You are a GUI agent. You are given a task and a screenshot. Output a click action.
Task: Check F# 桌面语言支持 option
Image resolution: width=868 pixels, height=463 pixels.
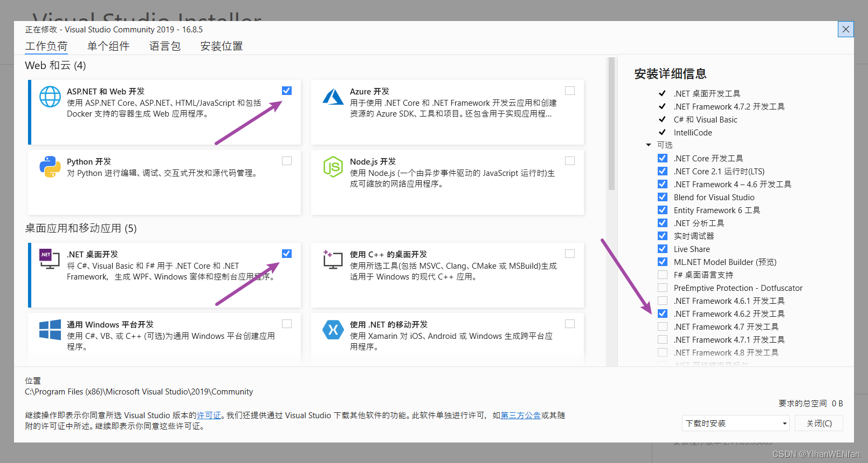click(x=663, y=275)
